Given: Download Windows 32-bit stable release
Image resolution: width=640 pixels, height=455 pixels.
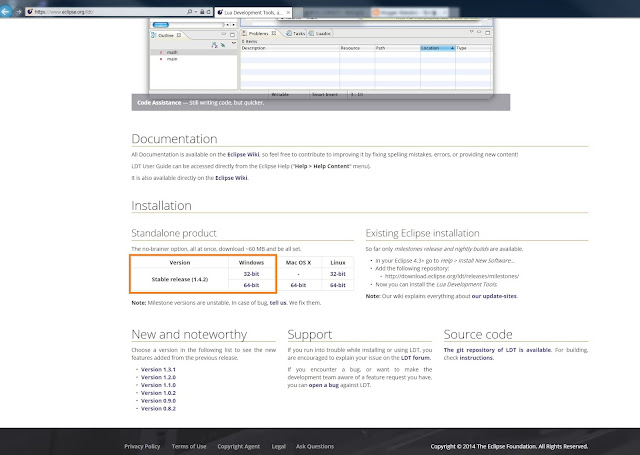Looking at the screenshot, I should (x=251, y=274).
